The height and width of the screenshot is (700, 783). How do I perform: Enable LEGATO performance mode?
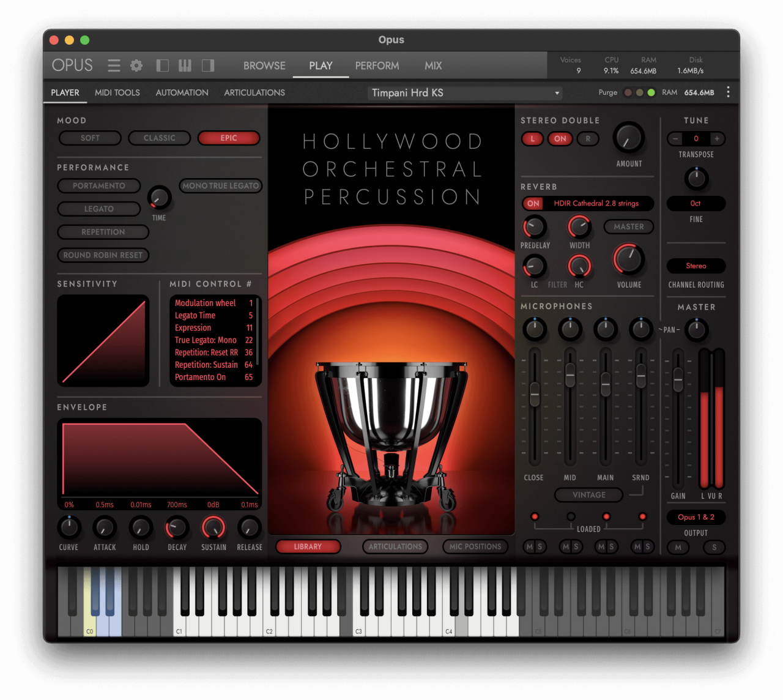[98, 209]
